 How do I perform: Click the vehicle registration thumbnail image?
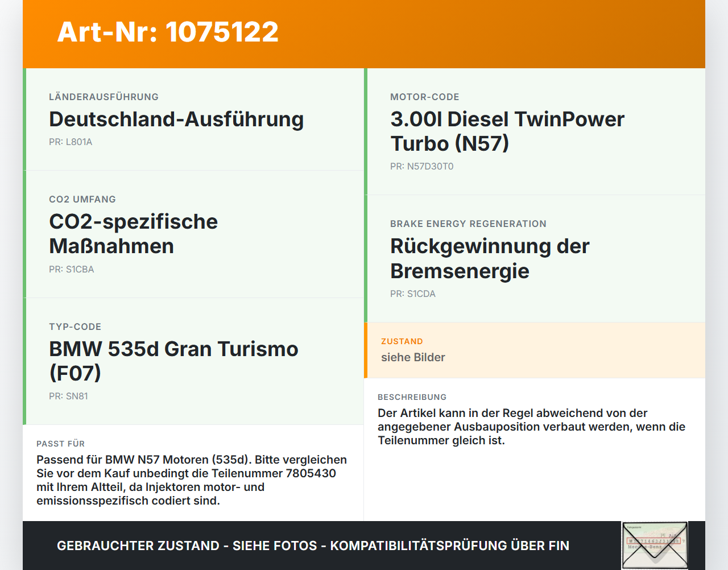[x=655, y=545]
